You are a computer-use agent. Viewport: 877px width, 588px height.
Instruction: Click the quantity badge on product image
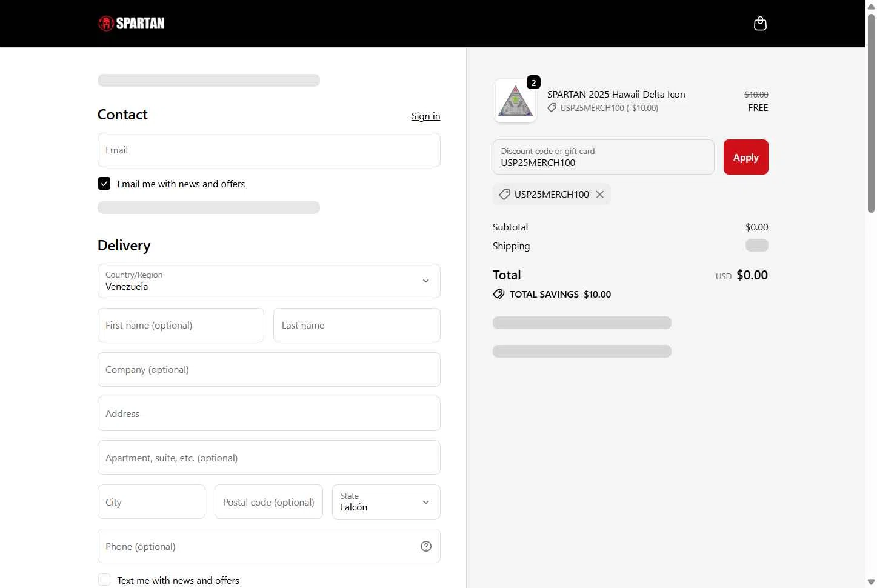point(533,83)
